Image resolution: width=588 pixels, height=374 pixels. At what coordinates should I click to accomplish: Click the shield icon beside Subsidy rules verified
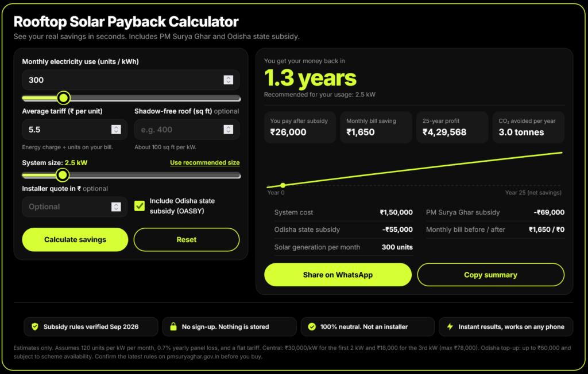pos(35,326)
